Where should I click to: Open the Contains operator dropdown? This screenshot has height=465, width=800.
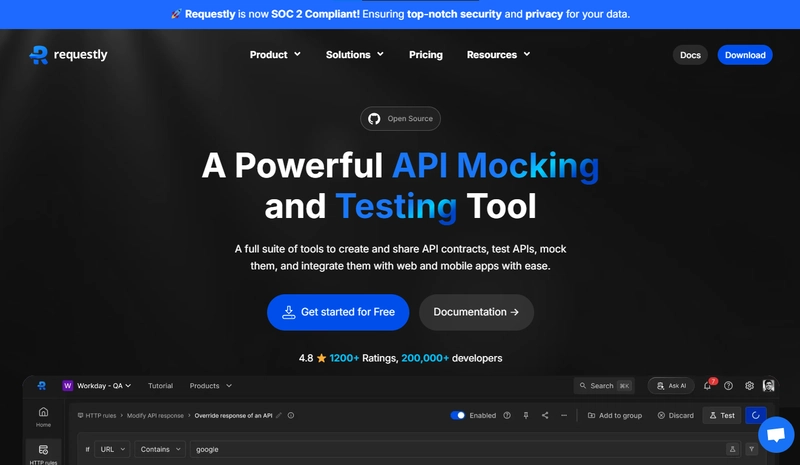[x=160, y=449]
